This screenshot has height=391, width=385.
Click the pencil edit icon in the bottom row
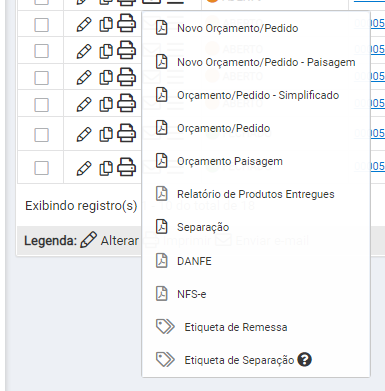84,168
